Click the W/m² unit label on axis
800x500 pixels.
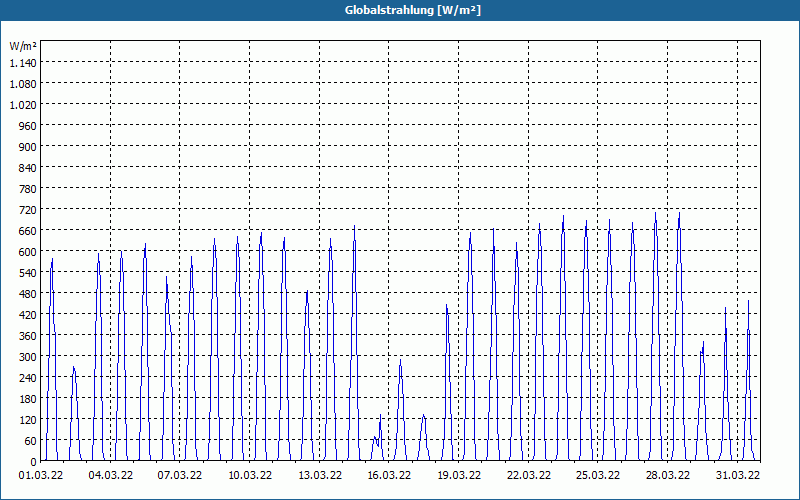(23, 46)
